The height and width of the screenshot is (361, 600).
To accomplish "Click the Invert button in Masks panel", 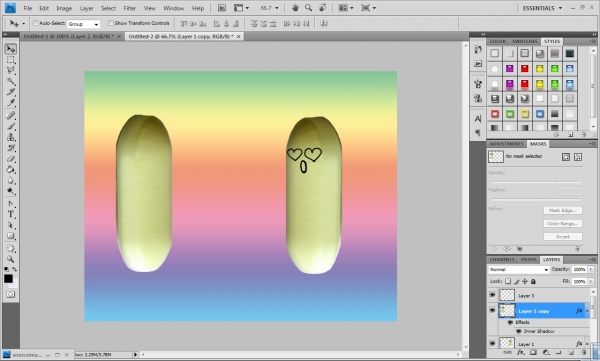I will tap(562, 237).
